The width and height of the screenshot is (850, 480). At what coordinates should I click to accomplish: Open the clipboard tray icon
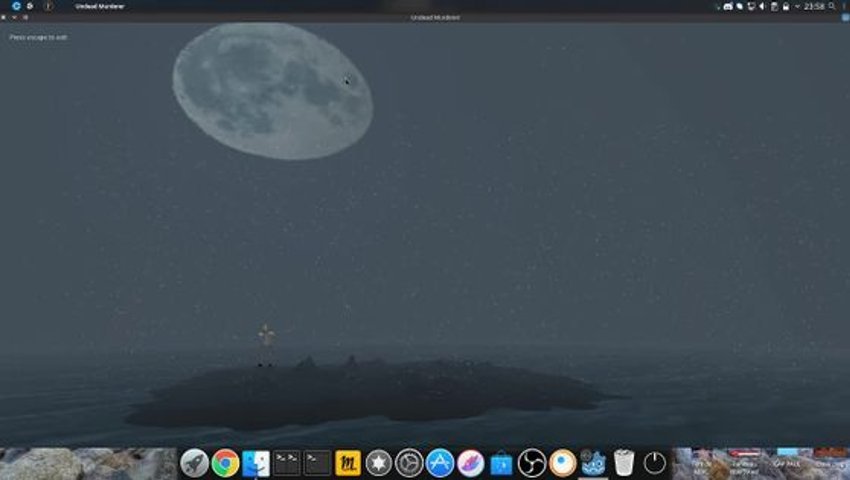click(774, 7)
